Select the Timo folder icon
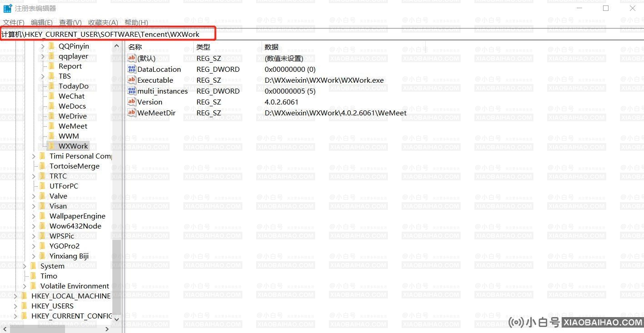Image resolution: width=644 pixels, height=333 pixels. click(33, 276)
